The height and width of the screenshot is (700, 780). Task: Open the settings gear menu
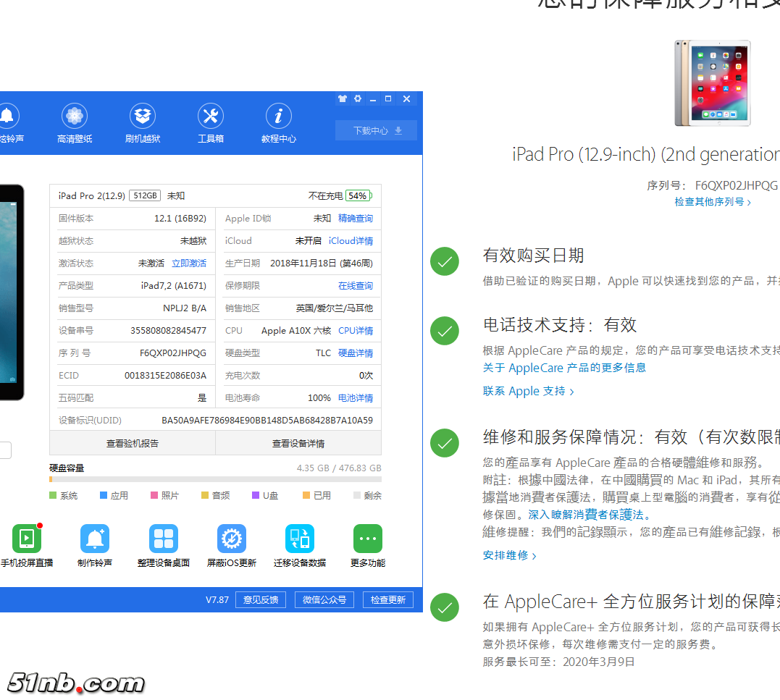[357, 98]
